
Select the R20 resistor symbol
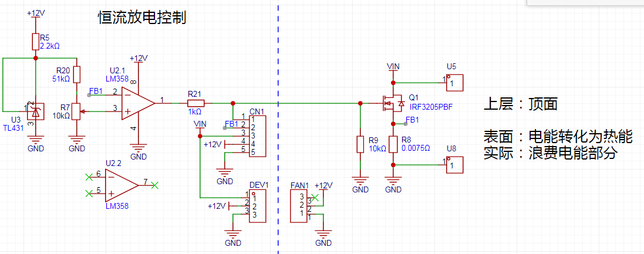tap(76, 74)
